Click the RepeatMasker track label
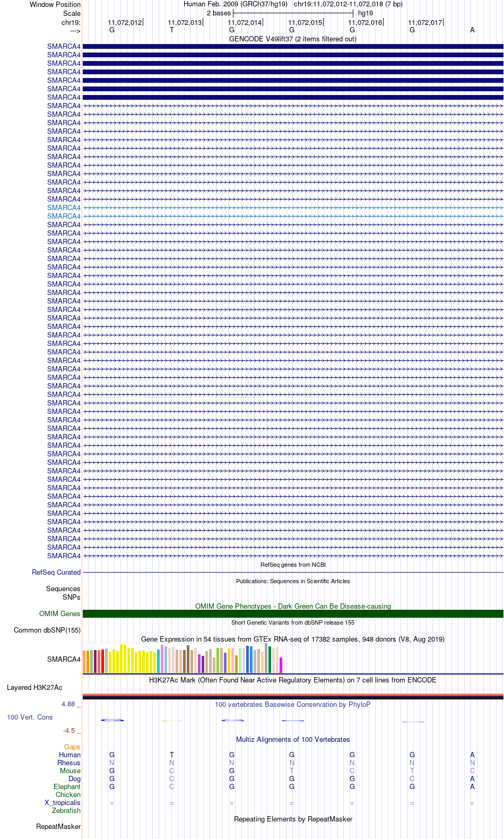The image size is (504, 839). pos(58,827)
